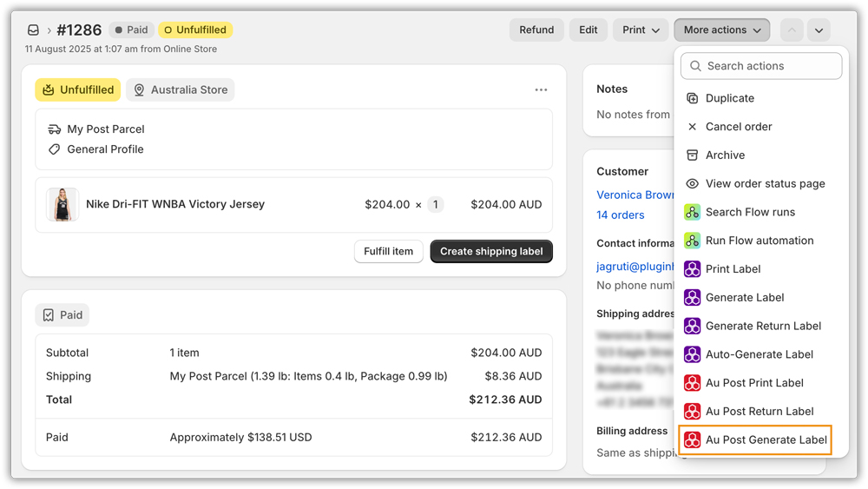868x489 pixels.
Task: Open the 14 orders customer link
Action: pos(620,215)
